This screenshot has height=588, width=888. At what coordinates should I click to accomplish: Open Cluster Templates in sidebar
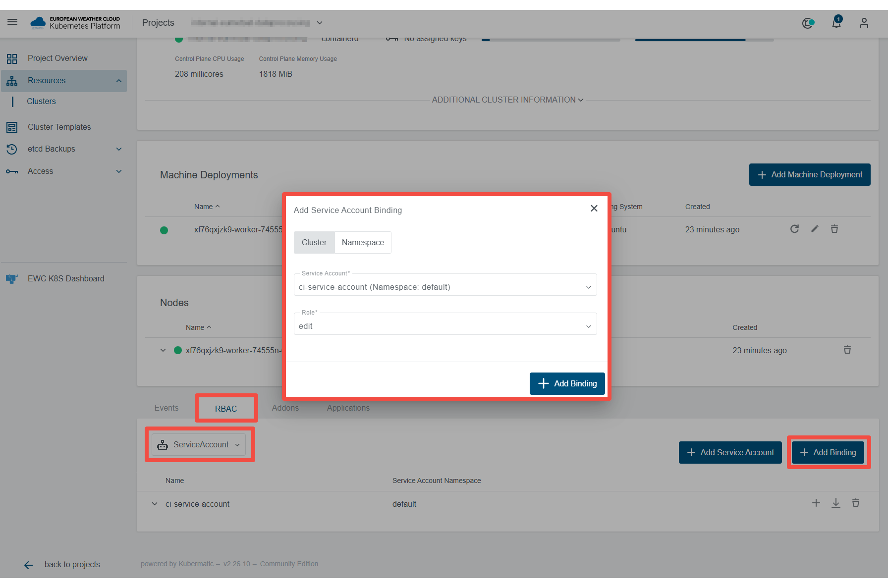[59, 127]
